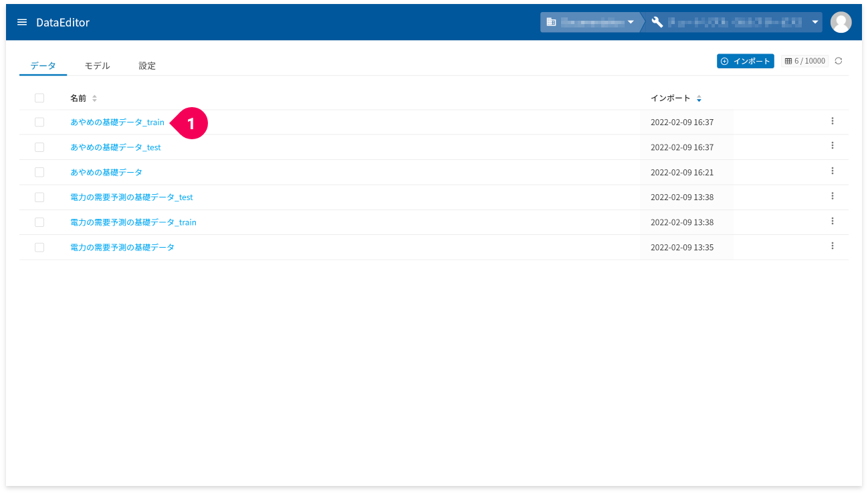The image size is (868, 494).
Task: Click the user avatar icon
Action: coord(841,22)
